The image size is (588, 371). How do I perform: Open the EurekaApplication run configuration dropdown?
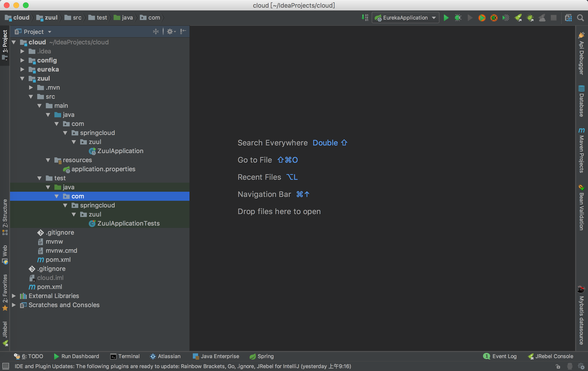click(x=405, y=18)
